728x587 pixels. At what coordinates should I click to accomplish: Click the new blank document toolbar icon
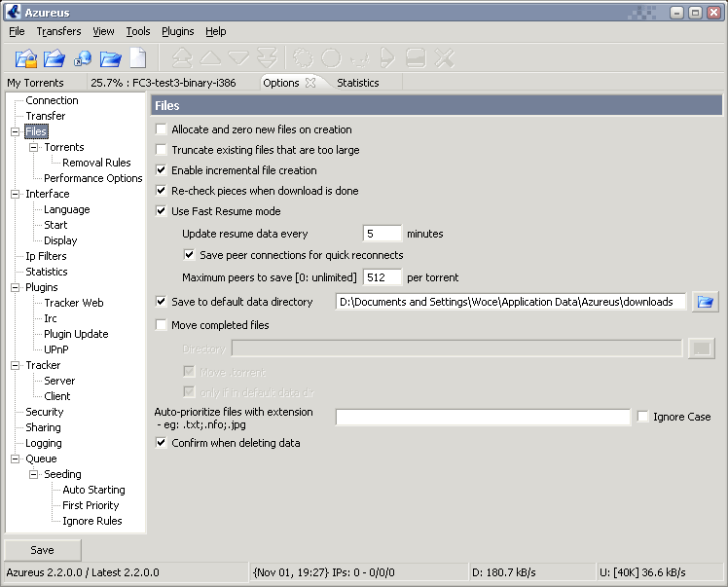138,58
